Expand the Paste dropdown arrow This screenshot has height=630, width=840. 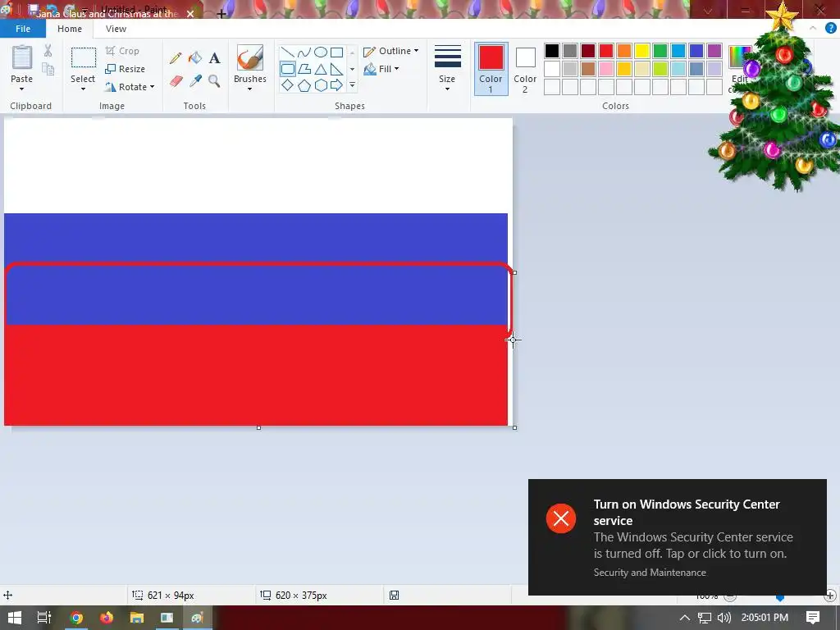tap(22, 89)
